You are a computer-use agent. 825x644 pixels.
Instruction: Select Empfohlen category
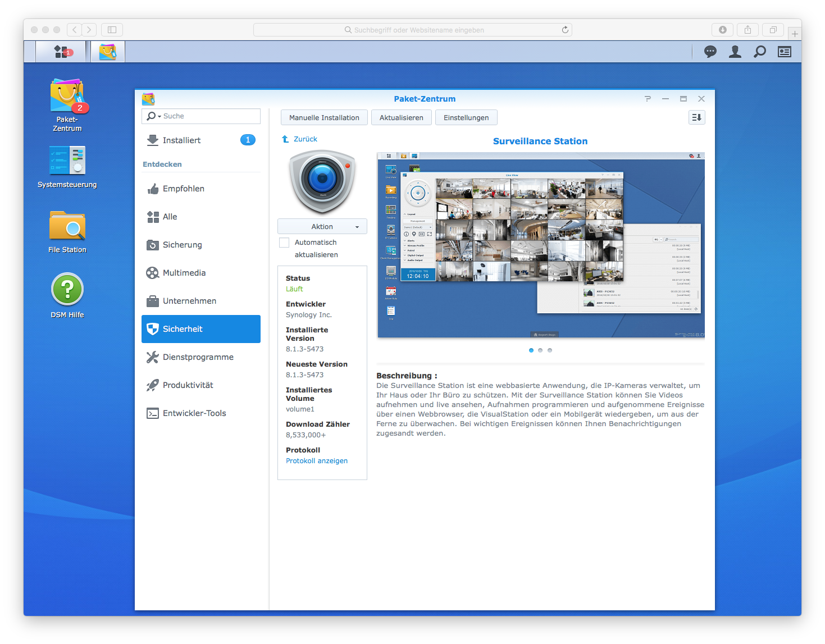tap(201, 189)
